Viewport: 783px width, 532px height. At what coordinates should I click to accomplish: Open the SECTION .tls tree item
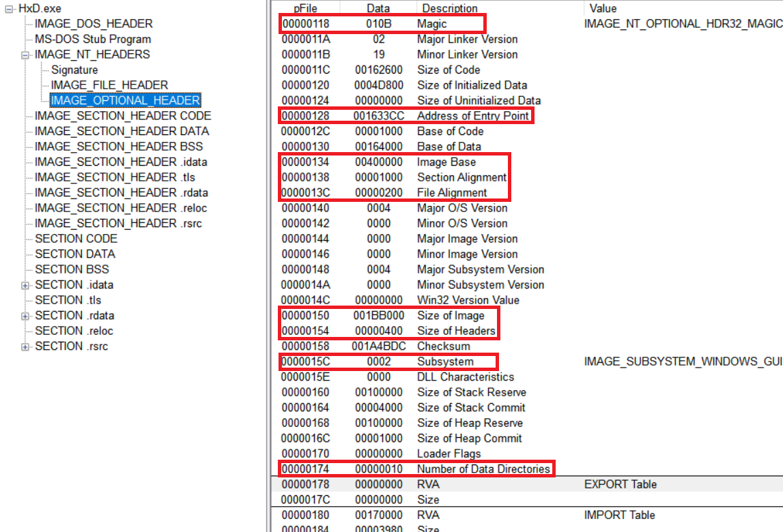pyautogui.click(x=68, y=300)
